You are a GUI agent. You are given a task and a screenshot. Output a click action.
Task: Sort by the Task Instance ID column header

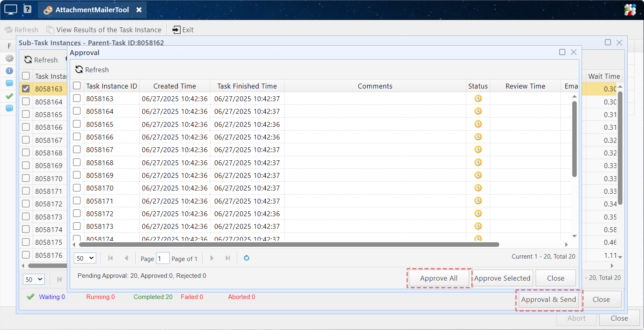pos(112,86)
